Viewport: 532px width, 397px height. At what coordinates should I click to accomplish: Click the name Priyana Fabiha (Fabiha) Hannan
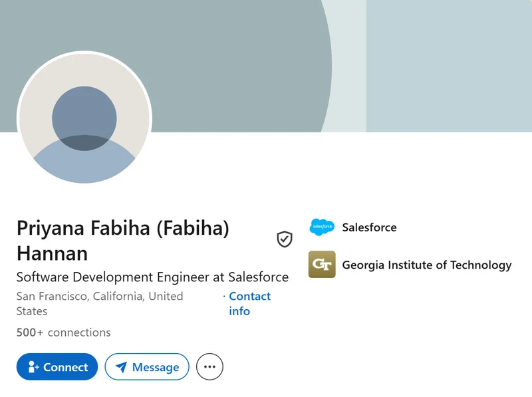click(x=123, y=241)
